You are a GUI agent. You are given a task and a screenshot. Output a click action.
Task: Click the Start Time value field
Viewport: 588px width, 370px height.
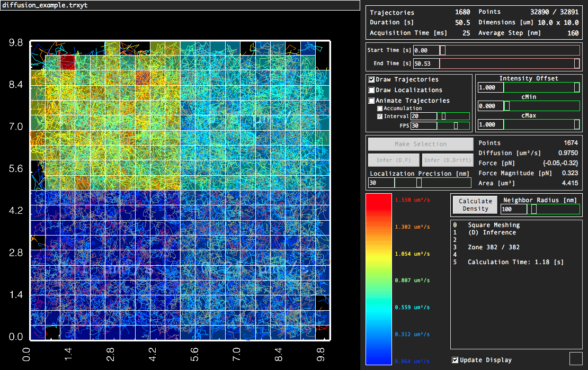(426, 50)
